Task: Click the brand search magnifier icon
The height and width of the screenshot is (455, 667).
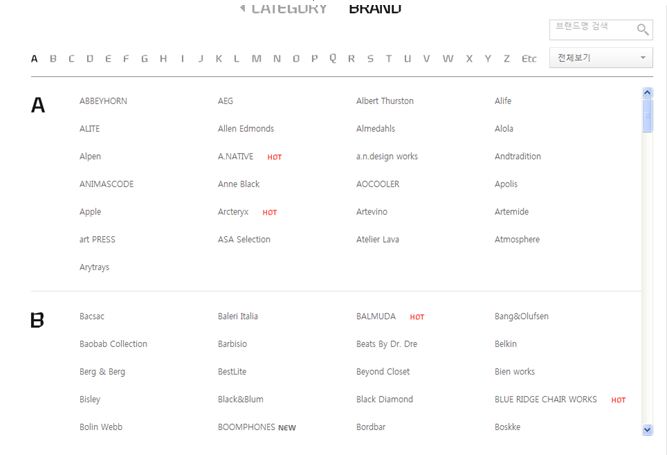Action: point(642,30)
